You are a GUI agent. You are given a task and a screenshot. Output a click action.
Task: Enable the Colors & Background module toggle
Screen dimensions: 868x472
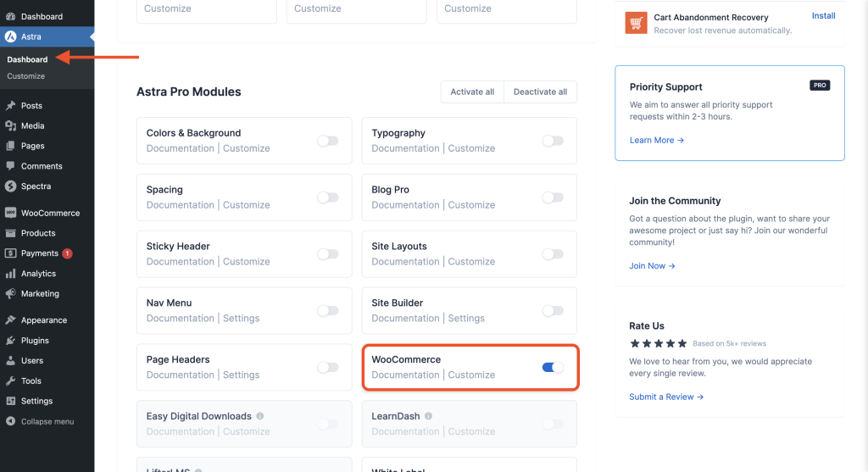328,141
